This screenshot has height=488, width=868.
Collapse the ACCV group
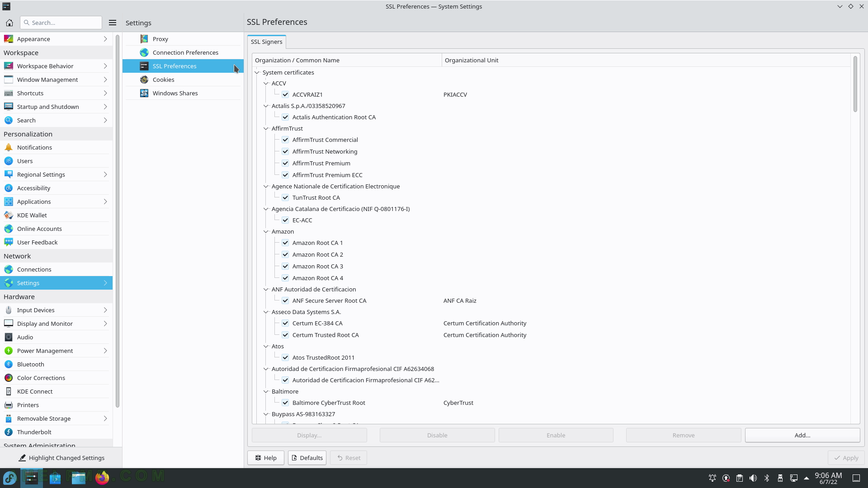point(266,83)
